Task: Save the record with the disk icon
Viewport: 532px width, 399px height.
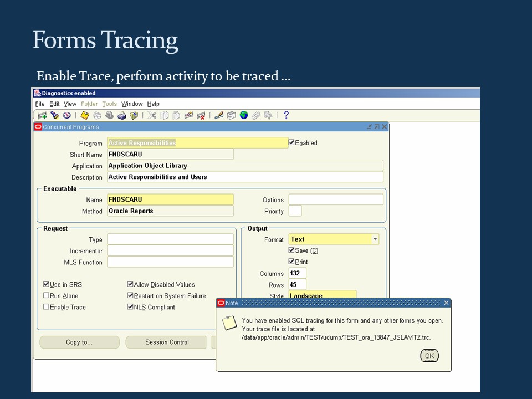Action: point(84,115)
